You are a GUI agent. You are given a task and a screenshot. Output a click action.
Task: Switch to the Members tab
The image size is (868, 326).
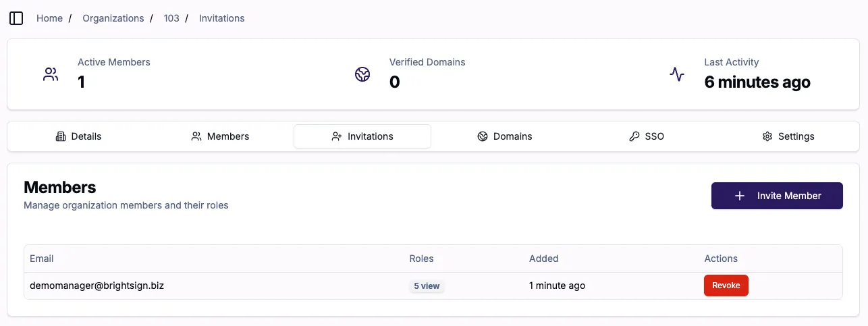220,136
